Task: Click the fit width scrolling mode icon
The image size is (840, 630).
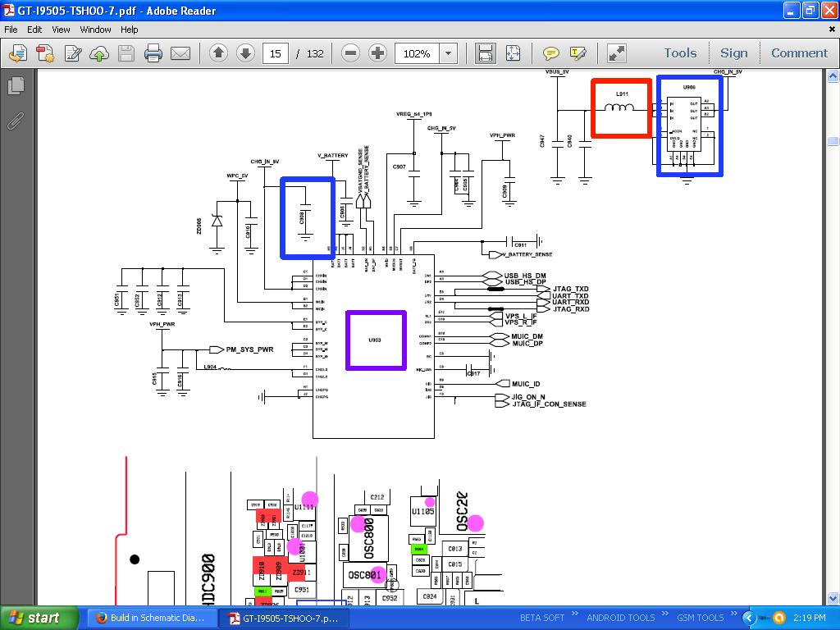Action: [485, 53]
